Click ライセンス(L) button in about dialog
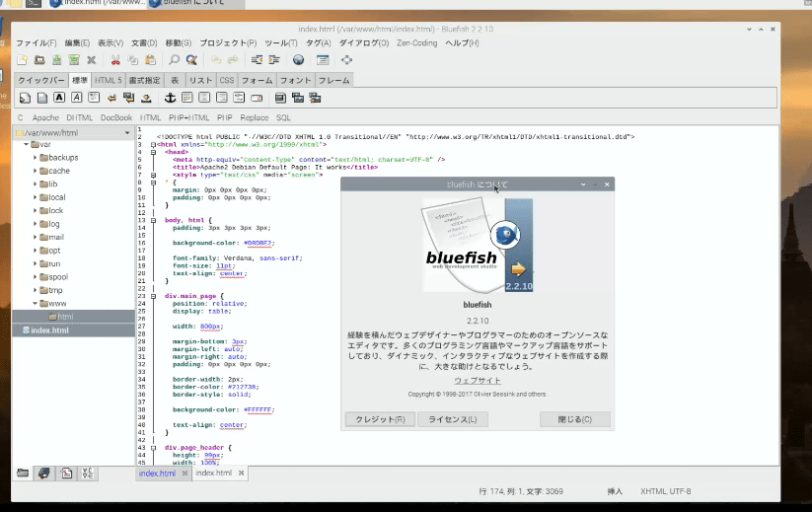Screen dimensions: 812x512 click(x=453, y=419)
